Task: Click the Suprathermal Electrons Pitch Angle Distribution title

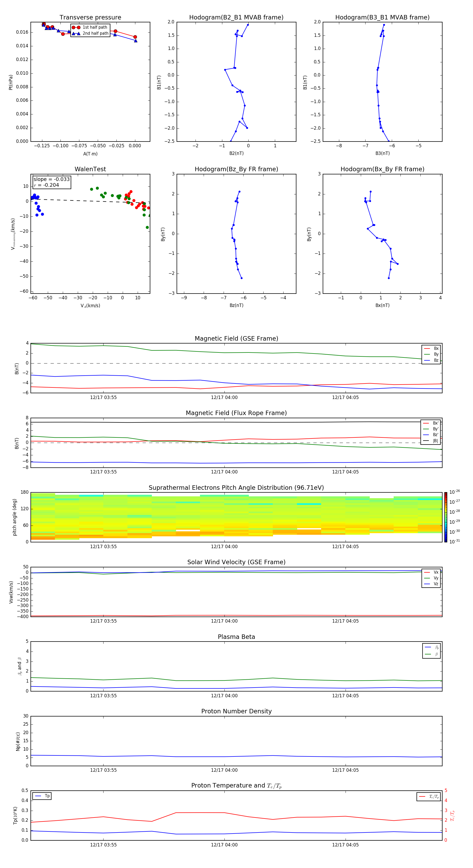Action: (x=236, y=488)
